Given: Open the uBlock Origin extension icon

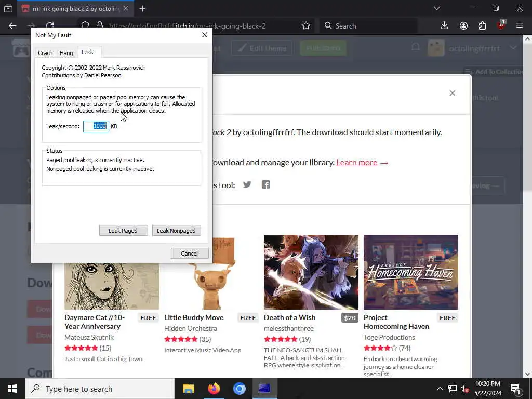Looking at the screenshot, I should 501,25.
